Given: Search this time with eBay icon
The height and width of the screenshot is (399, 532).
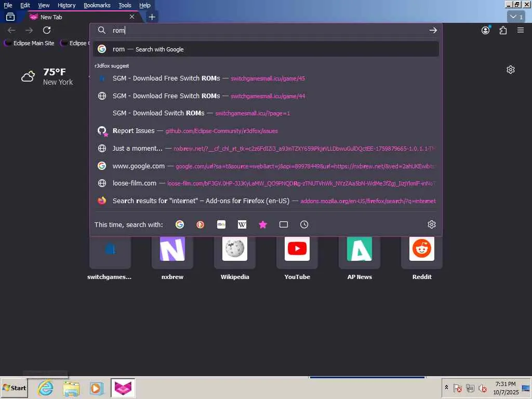Looking at the screenshot, I should 221,224.
